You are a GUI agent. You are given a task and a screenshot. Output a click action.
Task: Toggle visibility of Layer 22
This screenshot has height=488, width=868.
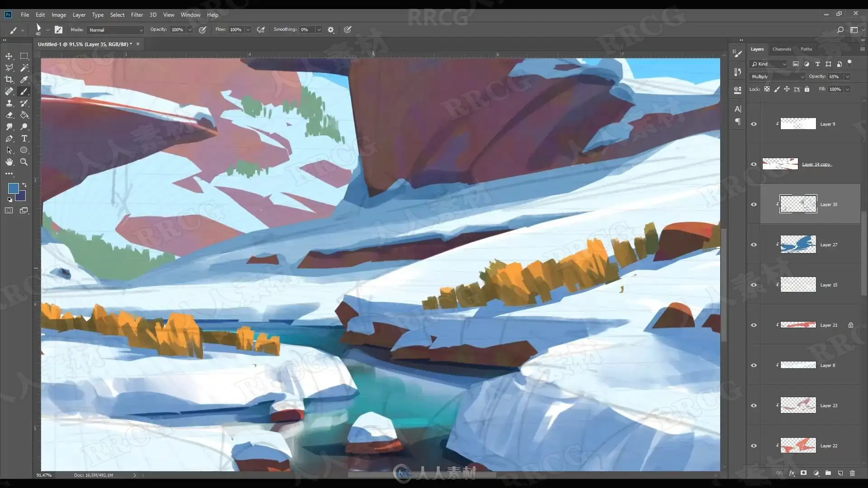[x=754, y=446]
